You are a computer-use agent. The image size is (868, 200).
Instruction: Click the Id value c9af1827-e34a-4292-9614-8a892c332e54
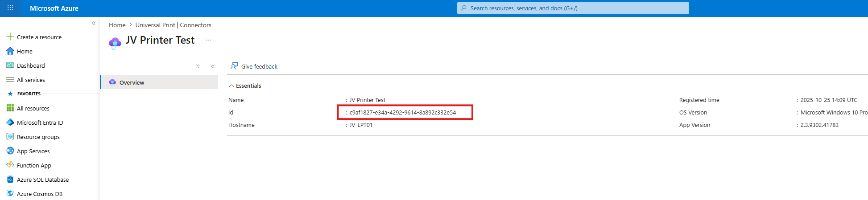tap(403, 112)
